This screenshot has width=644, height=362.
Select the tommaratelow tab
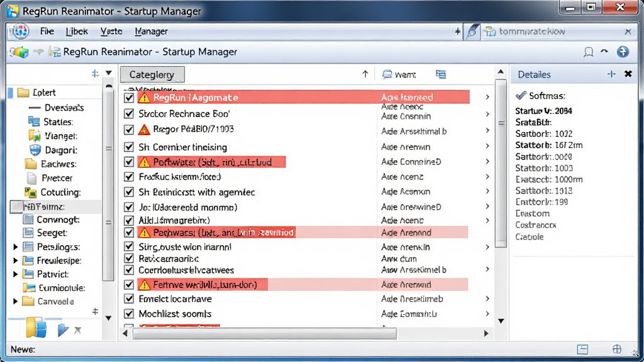pyautogui.click(x=532, y=31)
